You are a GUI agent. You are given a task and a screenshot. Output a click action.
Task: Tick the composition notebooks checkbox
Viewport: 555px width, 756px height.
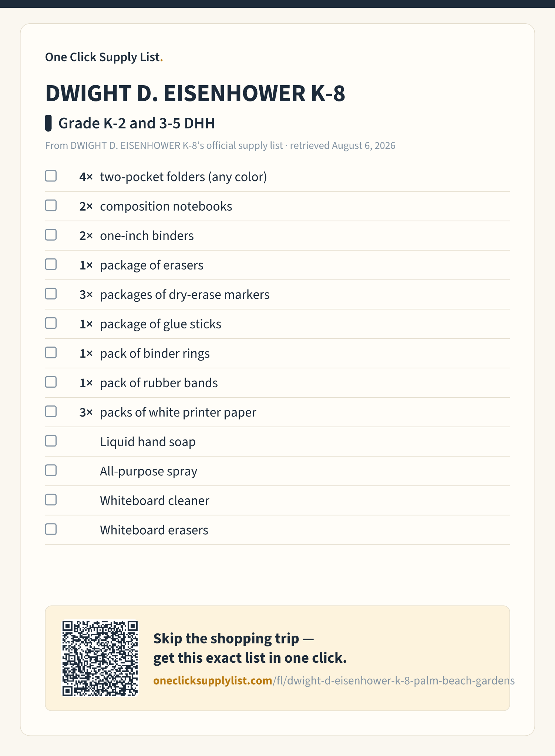coord(51,205)
